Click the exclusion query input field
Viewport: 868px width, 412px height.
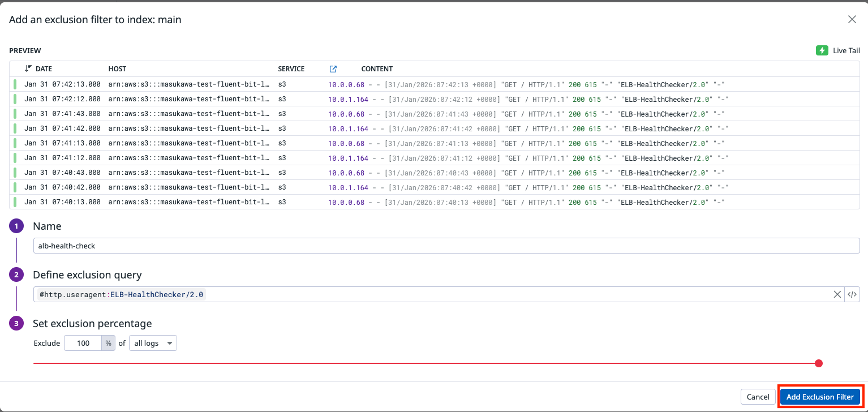[509, 294]
